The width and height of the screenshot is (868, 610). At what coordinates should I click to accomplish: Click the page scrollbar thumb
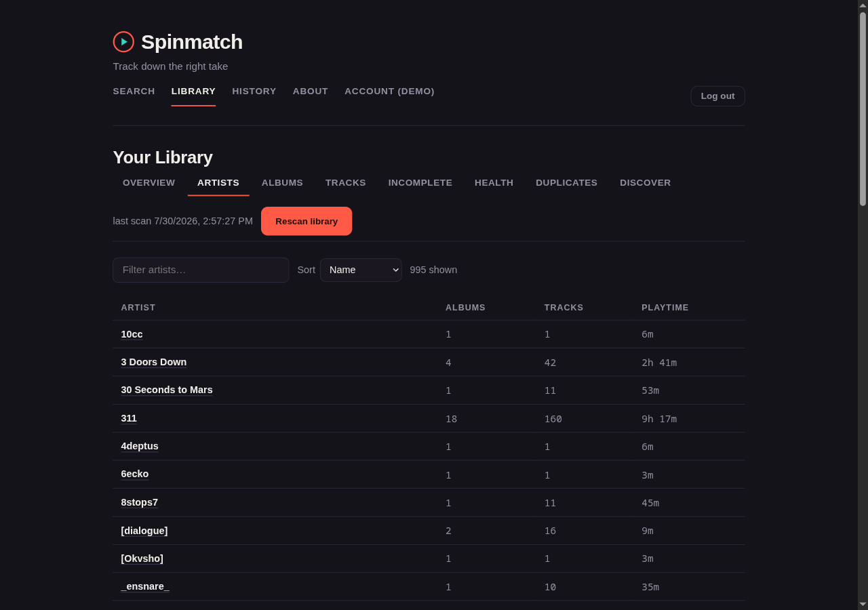coord(863,108)
